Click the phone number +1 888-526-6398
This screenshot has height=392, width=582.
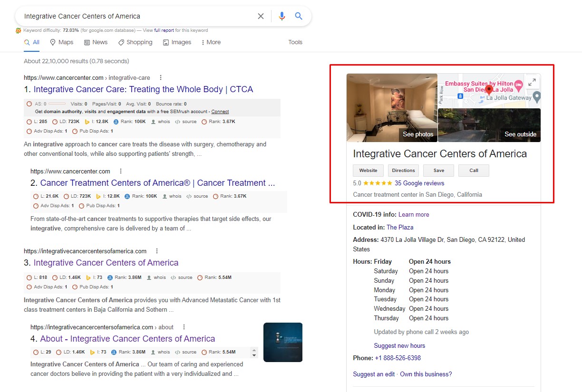[398, 358]
